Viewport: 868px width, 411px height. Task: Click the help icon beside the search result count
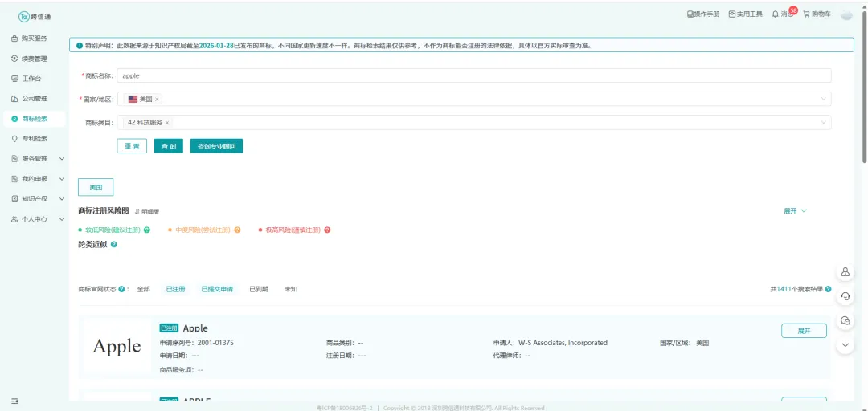[828, 289]
